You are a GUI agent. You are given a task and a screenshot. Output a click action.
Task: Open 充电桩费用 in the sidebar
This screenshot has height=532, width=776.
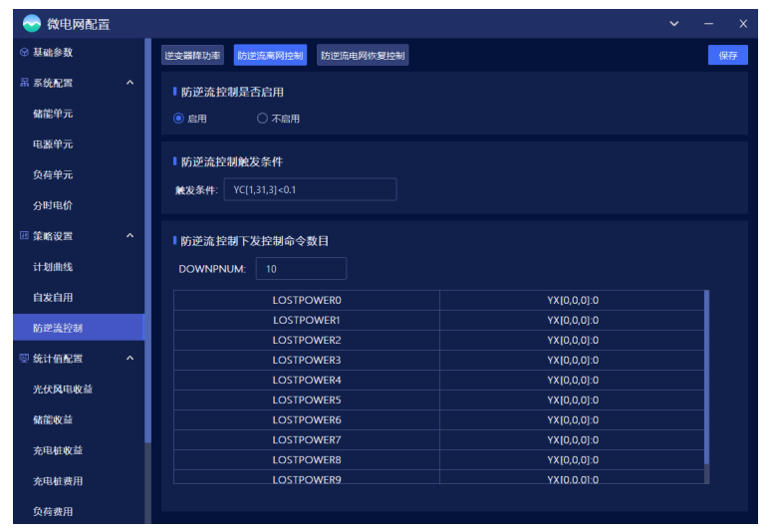click(58, 481)
